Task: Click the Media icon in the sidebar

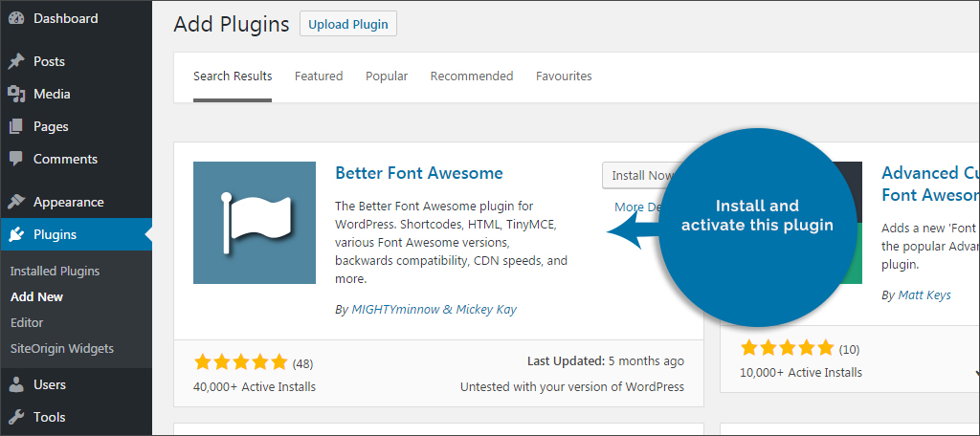Action: [16, 94]
